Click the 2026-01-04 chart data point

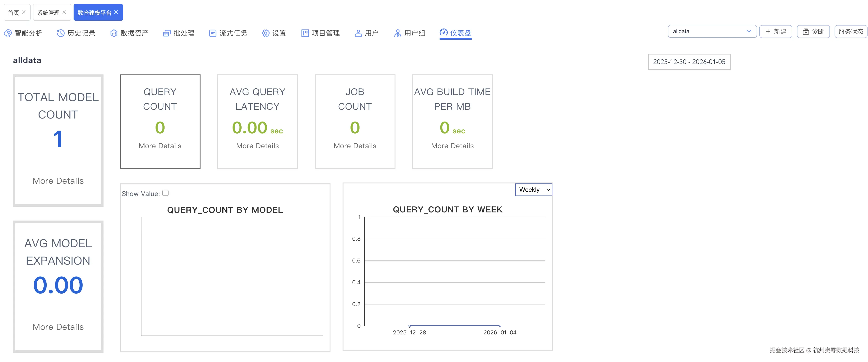coord(500,326)
